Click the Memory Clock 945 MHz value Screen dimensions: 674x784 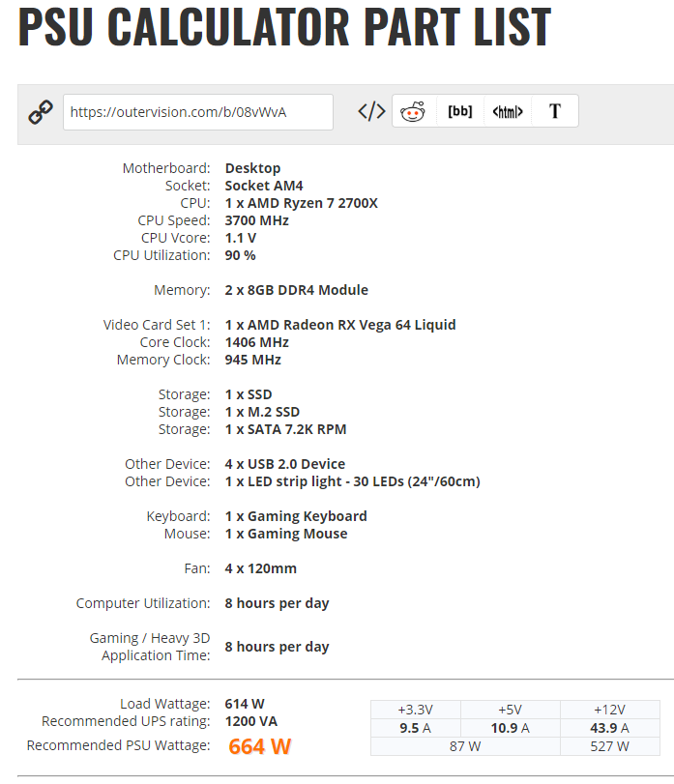point(253,360)
